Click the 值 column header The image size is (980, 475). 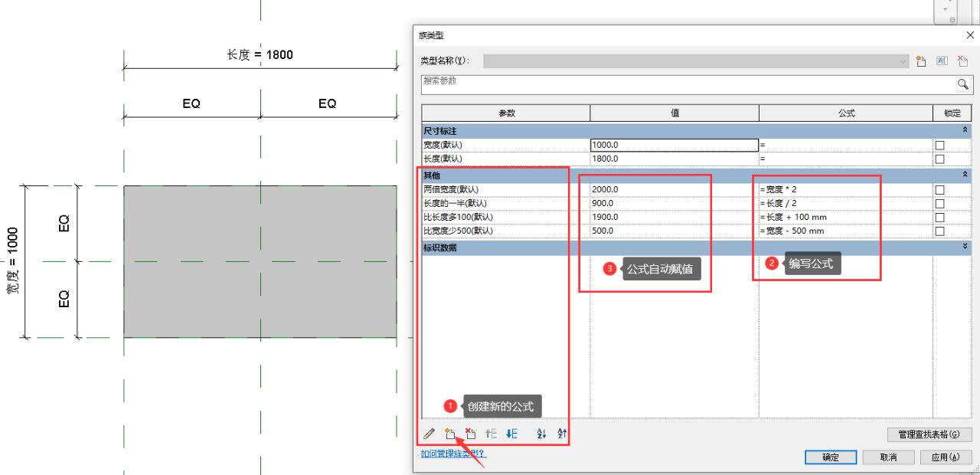tap(675, 113)
